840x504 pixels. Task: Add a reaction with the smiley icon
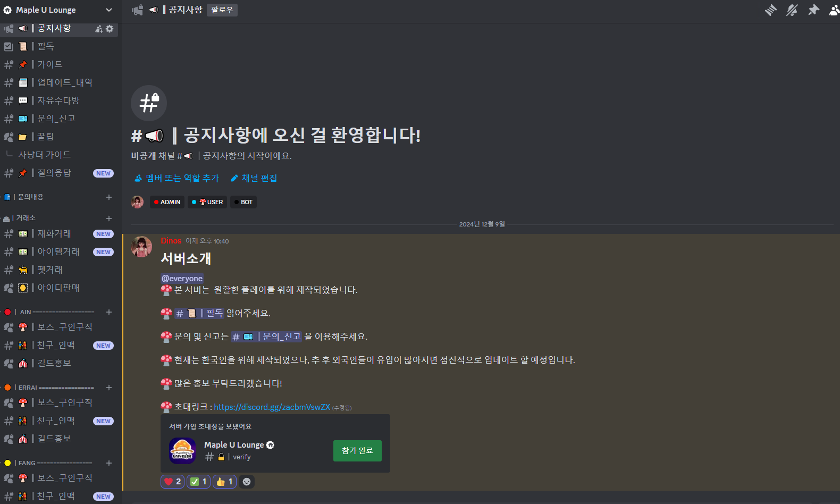click(x=247, y=482)
